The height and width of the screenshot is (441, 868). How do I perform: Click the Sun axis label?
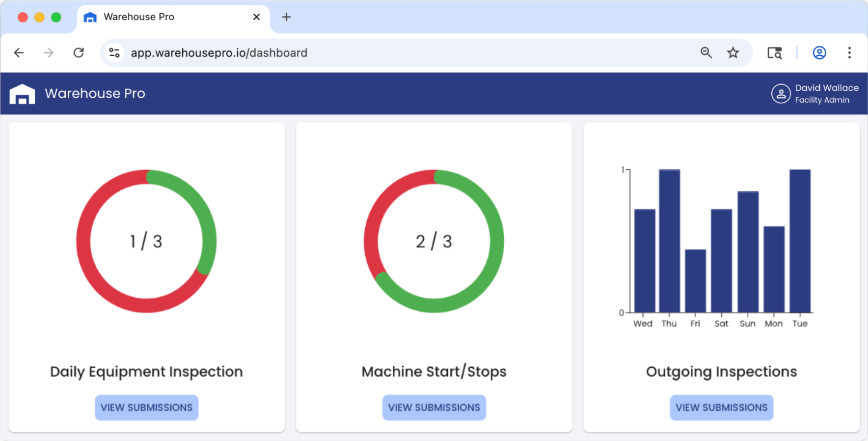click(748, 324)
